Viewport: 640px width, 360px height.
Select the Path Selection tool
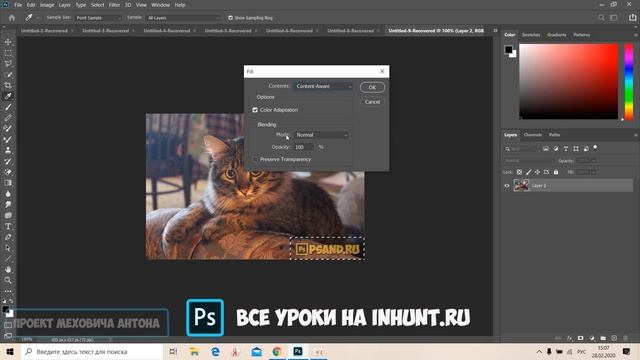click(8, 248)
